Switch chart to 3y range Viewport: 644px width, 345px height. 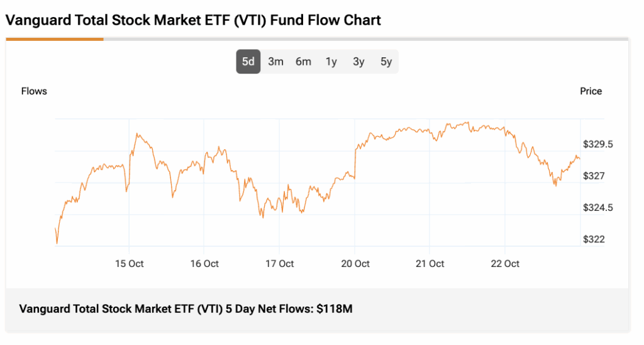pos(358,62)
